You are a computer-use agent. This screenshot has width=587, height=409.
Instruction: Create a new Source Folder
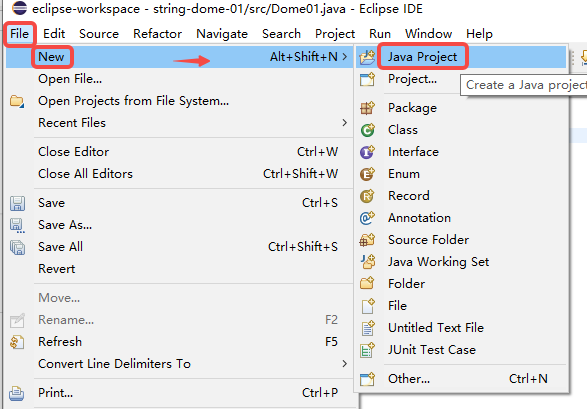(x=461, y=240)
